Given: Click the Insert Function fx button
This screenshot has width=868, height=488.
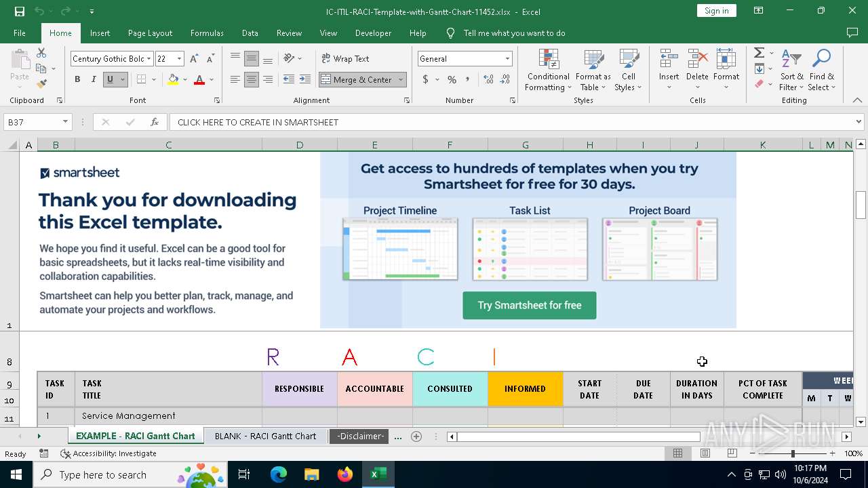Looking at the screenshot, I should tap(154, 122).
